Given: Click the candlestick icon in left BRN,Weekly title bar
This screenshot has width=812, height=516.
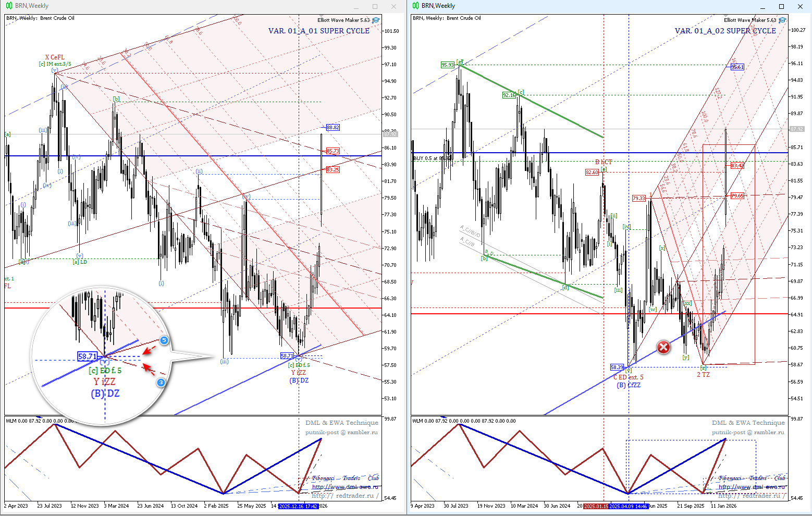Looking at the screenshot, I should [x=9, y=6].
